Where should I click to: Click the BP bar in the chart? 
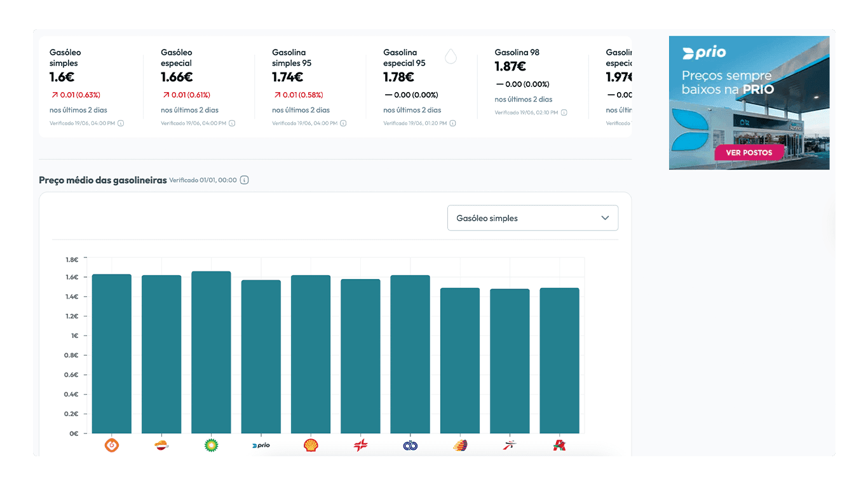[211, 352]
